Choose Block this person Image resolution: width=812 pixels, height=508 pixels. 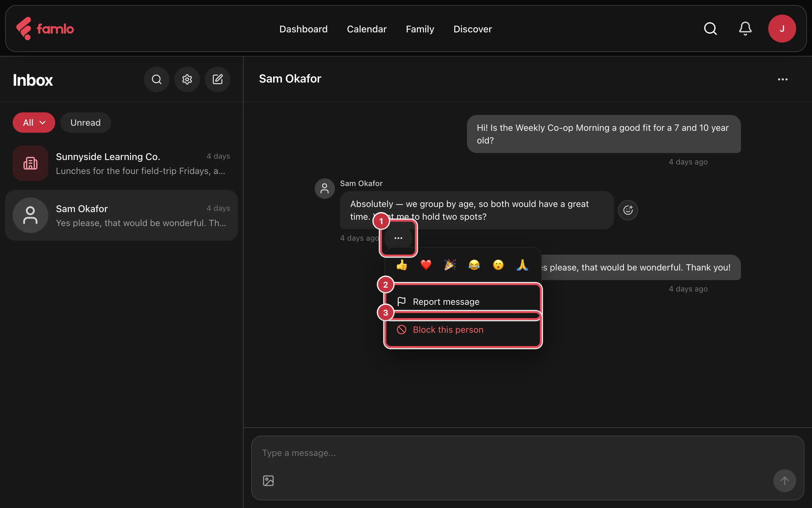click(463, 330)
